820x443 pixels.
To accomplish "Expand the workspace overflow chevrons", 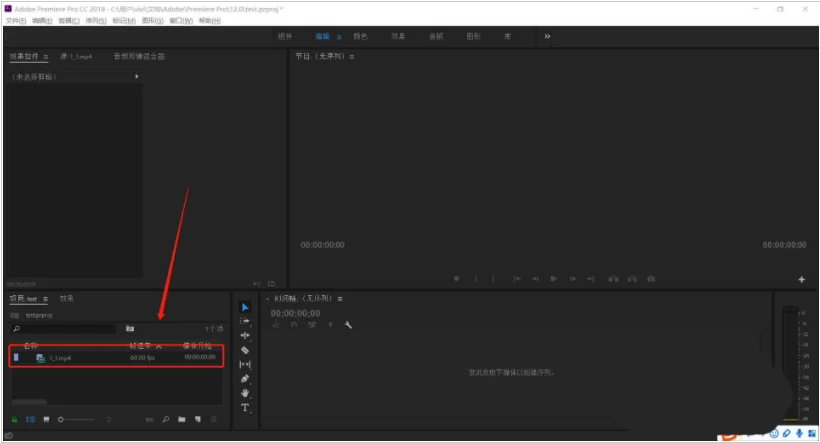I will pyautogui.click(x=547, y=36).
